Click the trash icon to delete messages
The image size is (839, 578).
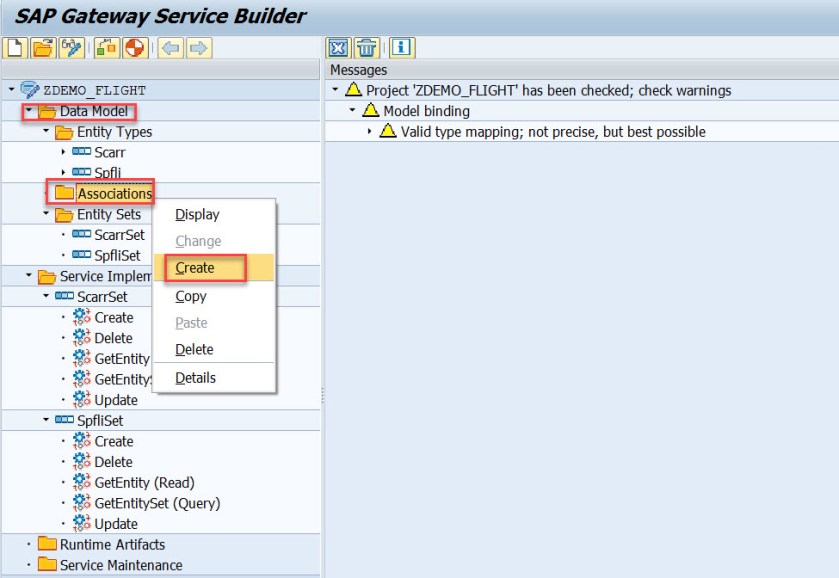[x=367, y=48]
